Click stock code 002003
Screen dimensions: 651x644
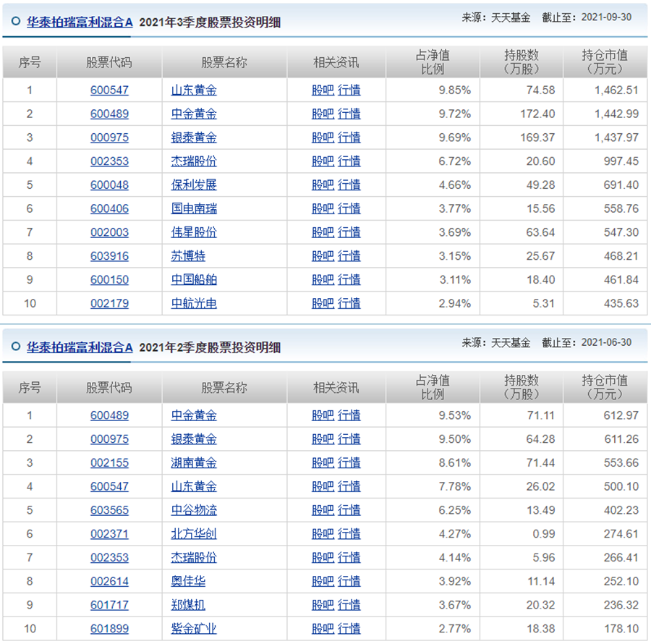pyautogui.click(x=110, y=232)
